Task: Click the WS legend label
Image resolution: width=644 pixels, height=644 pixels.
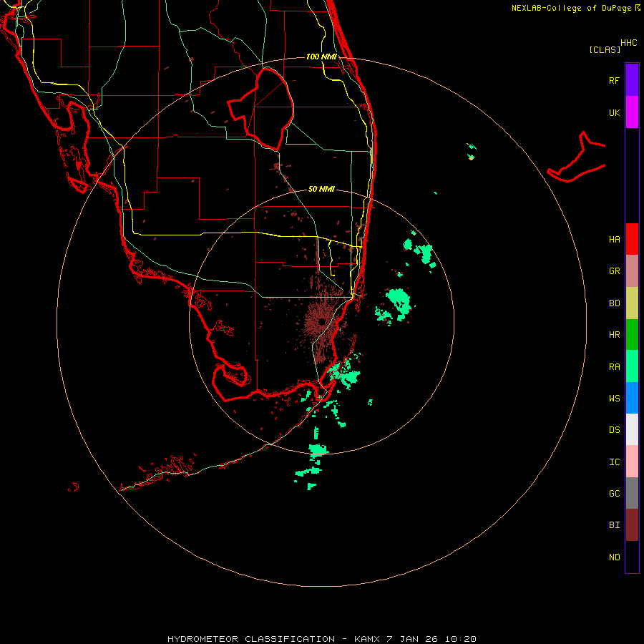Action: point(614,398)
